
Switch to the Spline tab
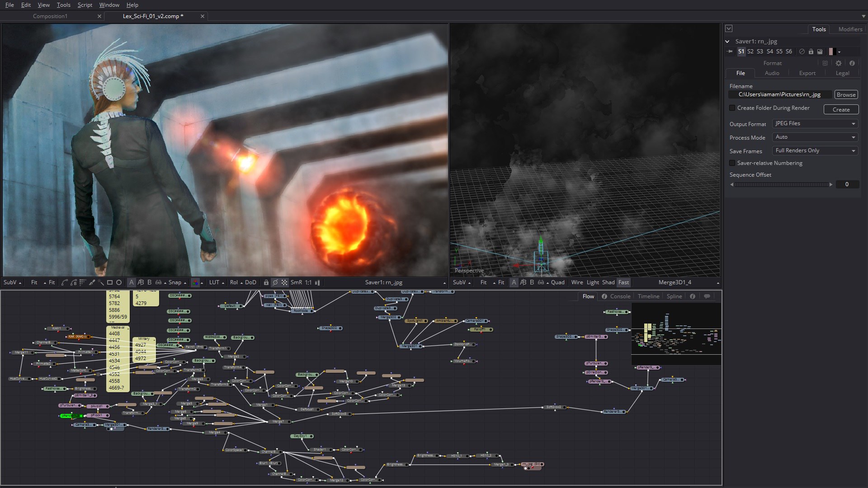674,296
